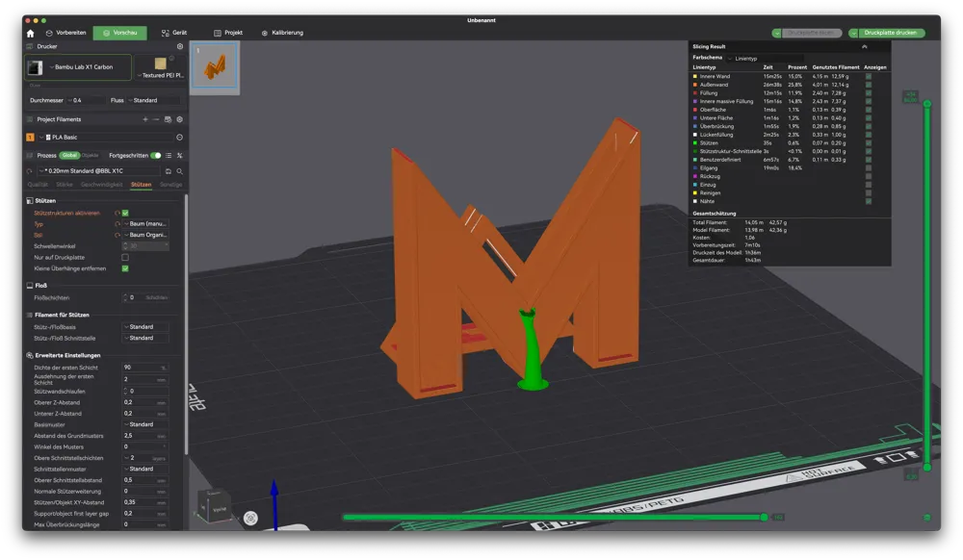Click the vertical layer slider top handle
963x560 pixels.
pos(927,104)
